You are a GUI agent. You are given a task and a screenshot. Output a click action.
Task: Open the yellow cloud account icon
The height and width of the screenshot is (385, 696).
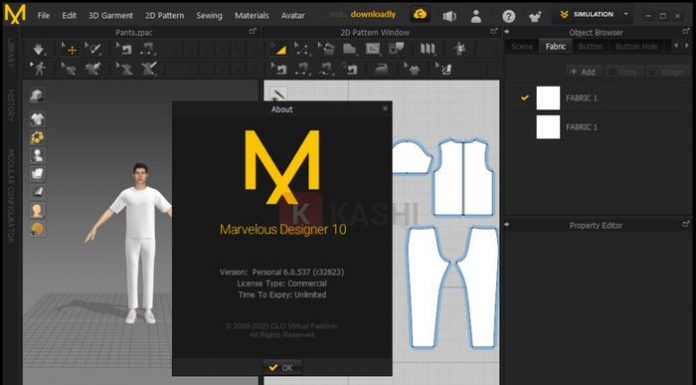[x=419, y=15]
